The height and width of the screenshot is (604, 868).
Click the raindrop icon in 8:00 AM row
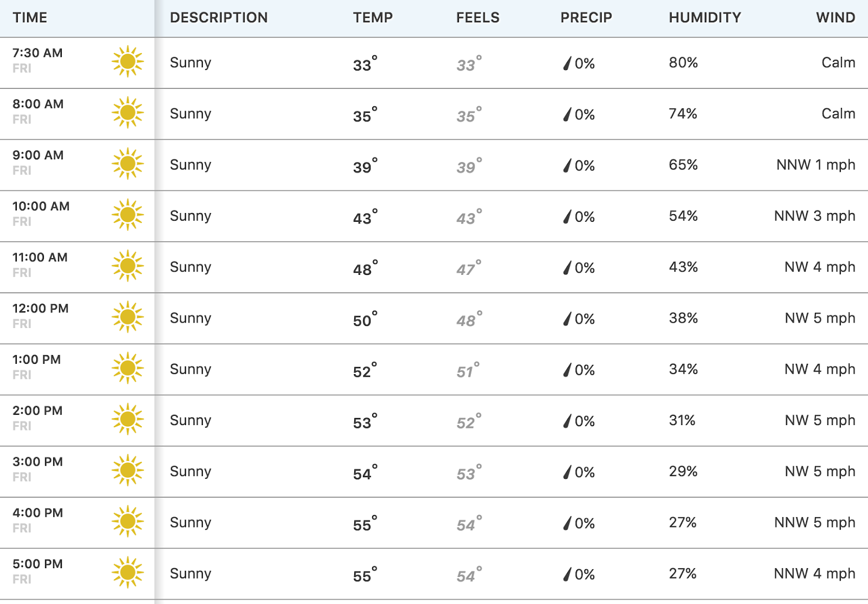[x=567, y=114]
